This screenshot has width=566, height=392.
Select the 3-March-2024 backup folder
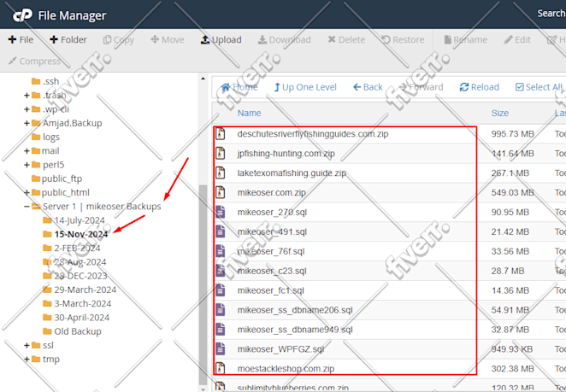[77, 304]
